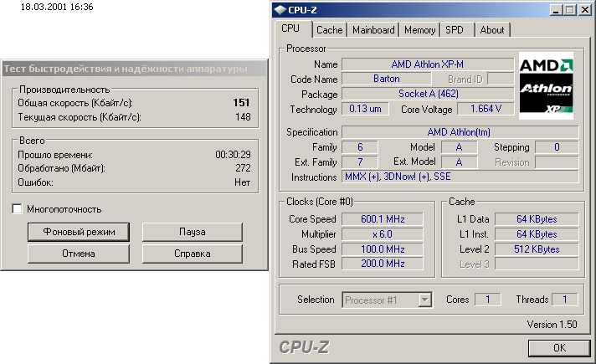596x364 pixels.
Task: Click the 1.664 V core voltage value
Action: [486, 109]
